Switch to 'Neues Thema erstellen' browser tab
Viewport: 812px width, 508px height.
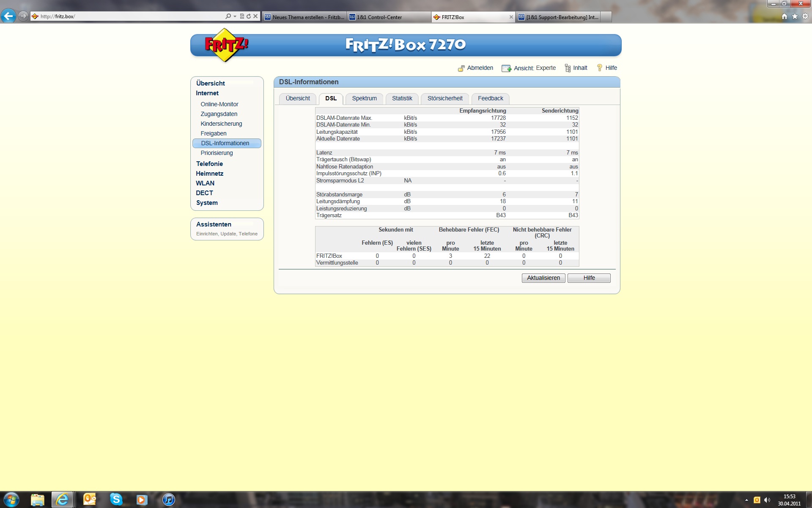(x=304, y=17)
